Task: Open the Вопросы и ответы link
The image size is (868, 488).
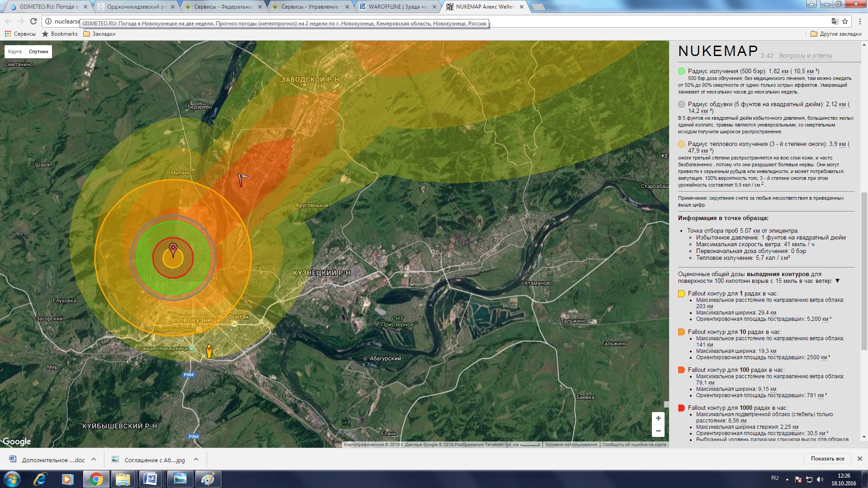Action: 805,56
